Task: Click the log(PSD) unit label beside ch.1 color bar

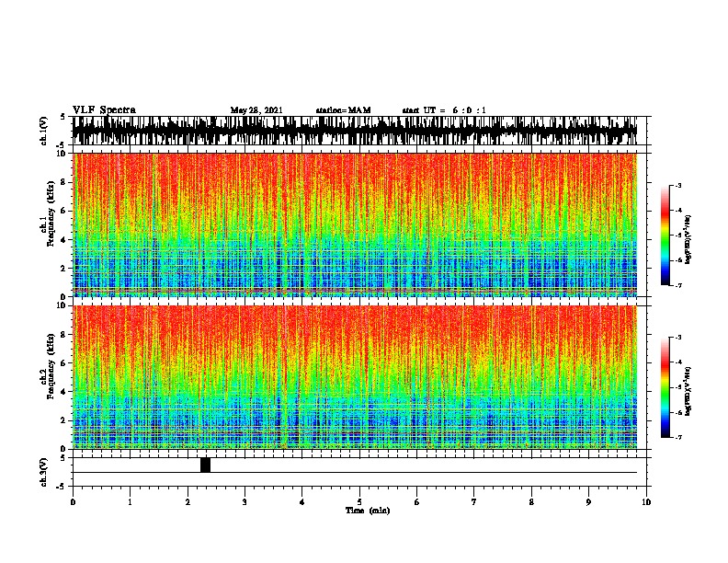Action: [688, 239]
